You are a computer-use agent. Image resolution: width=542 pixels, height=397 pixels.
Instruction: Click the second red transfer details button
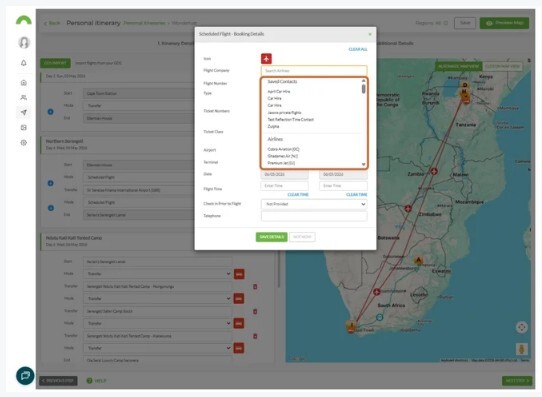[x=239, y=299]
